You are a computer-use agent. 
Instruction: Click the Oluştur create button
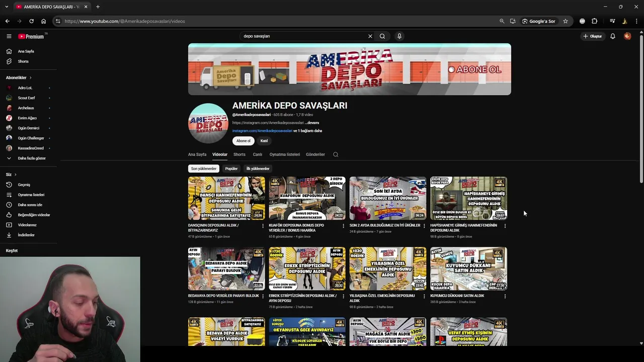[592, 36]
